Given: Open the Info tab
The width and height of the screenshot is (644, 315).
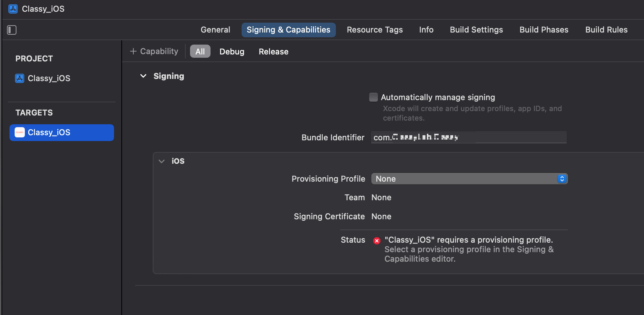Looking at the screenshot, I should 426,30.
